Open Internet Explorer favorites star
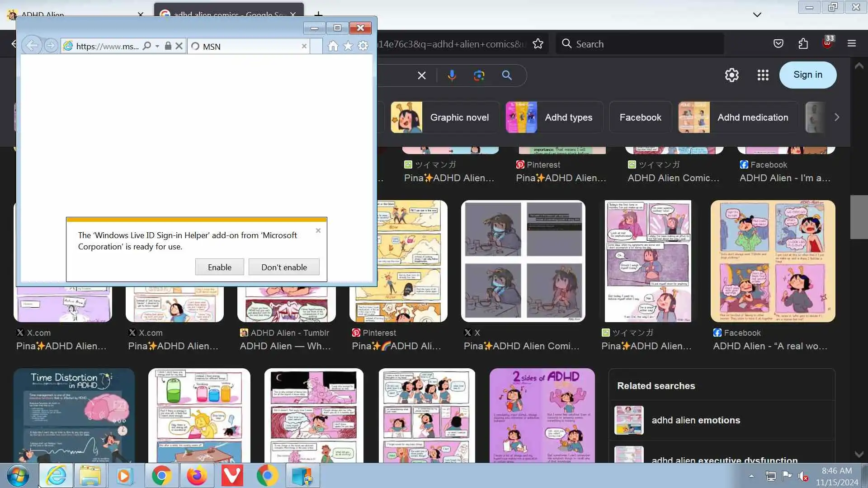The image size is (868, 488). pyautogui.click(x=348, y=46)
